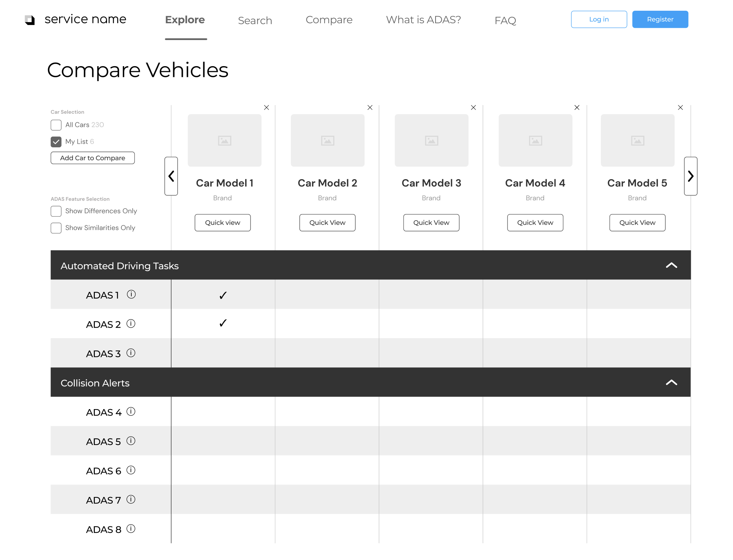This screenshot has width=733, height=560.
Task: Collapse the Automated Driving Tasks section
Action: 671,265
